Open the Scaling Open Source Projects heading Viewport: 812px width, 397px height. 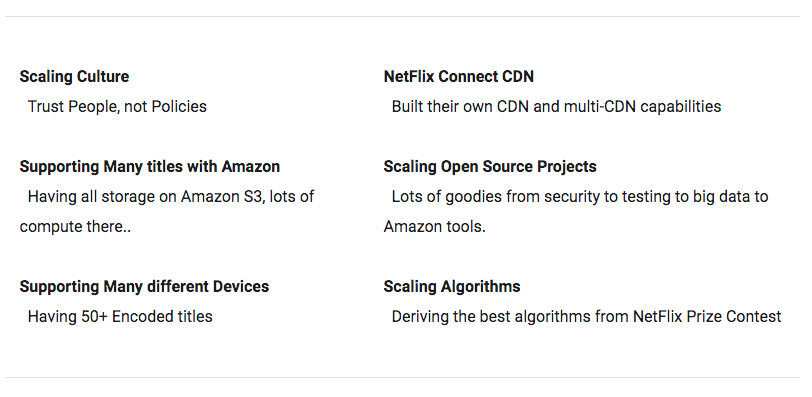(490, 167)
